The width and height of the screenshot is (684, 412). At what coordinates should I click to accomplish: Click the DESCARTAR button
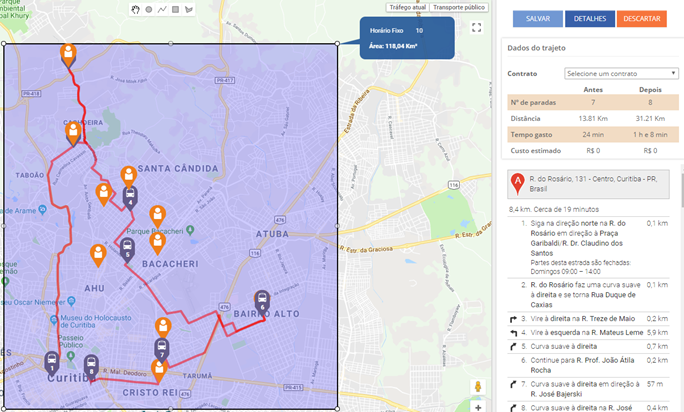(642, 19)
